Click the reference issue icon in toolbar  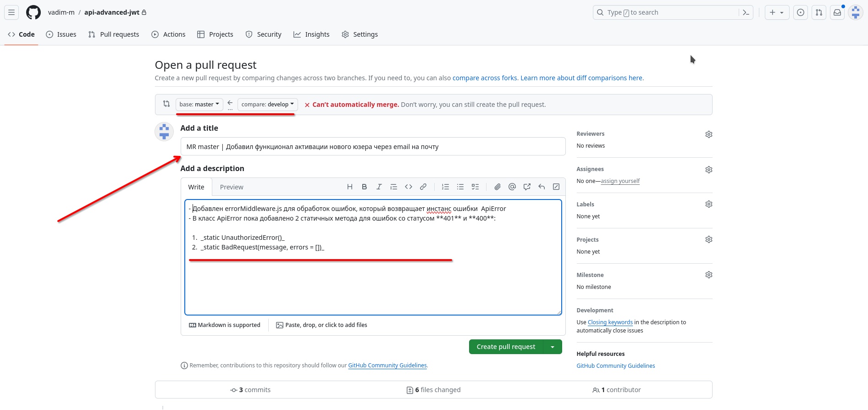(527, 187)
